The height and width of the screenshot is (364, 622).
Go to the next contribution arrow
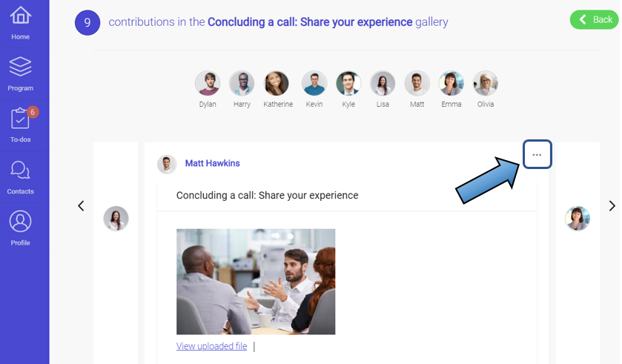point(612,206)
